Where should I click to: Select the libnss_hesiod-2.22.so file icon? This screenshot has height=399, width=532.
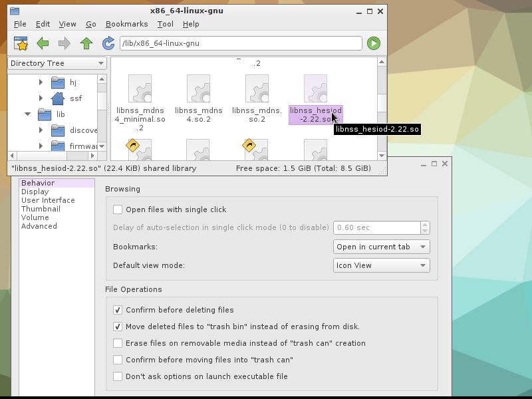(315, 88)
